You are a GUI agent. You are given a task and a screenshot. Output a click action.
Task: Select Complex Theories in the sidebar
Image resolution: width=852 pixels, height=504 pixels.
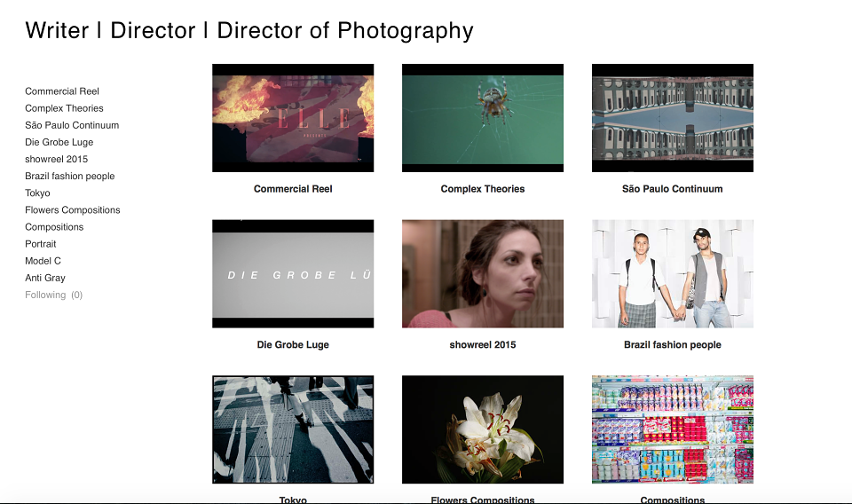click(64, 108)
